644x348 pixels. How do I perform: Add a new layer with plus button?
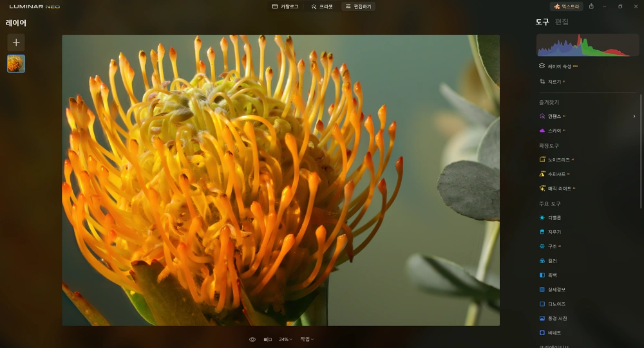16,42
